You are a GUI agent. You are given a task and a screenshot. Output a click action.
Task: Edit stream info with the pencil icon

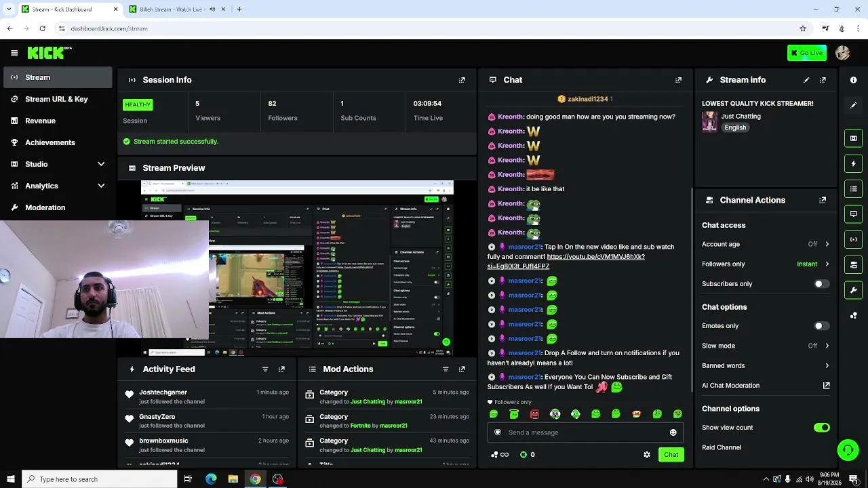coord(806,80)
